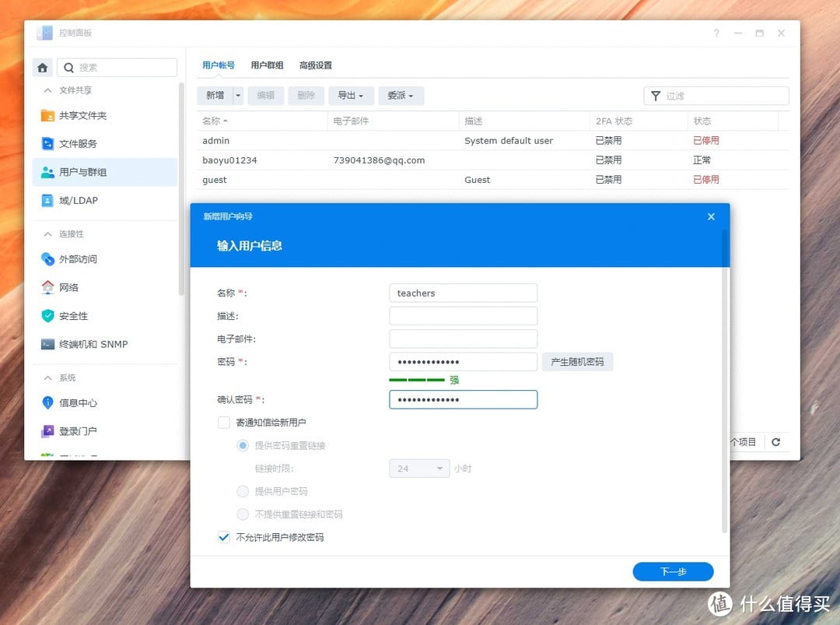
Task: Open the link validity hours dropdown showing 24
Action: [x=418, y=468]
